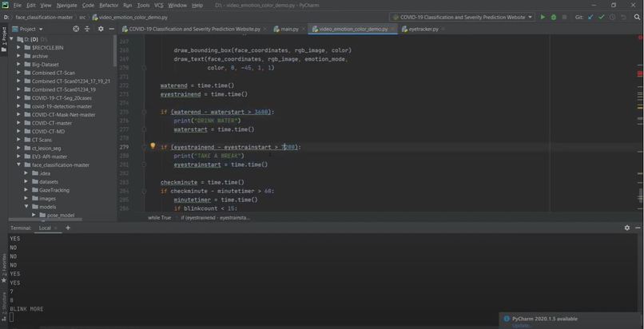The image size is (644, 329).
Task: Open the VCS menu
Action: (x=159, y=6)
